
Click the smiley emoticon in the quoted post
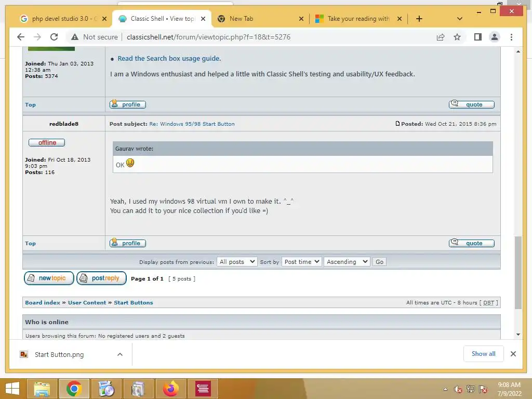[x=130, y=163]
